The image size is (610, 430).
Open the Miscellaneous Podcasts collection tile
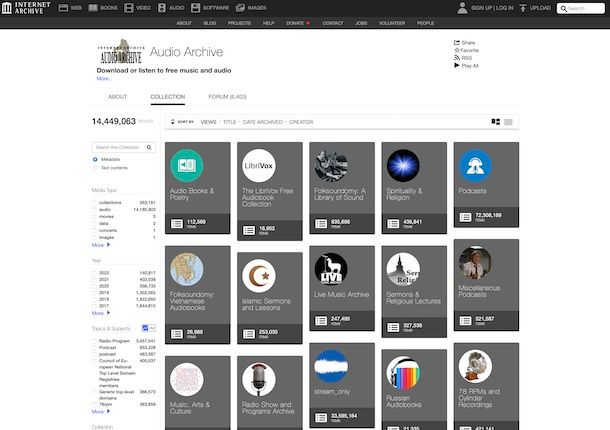pos(486,285)
